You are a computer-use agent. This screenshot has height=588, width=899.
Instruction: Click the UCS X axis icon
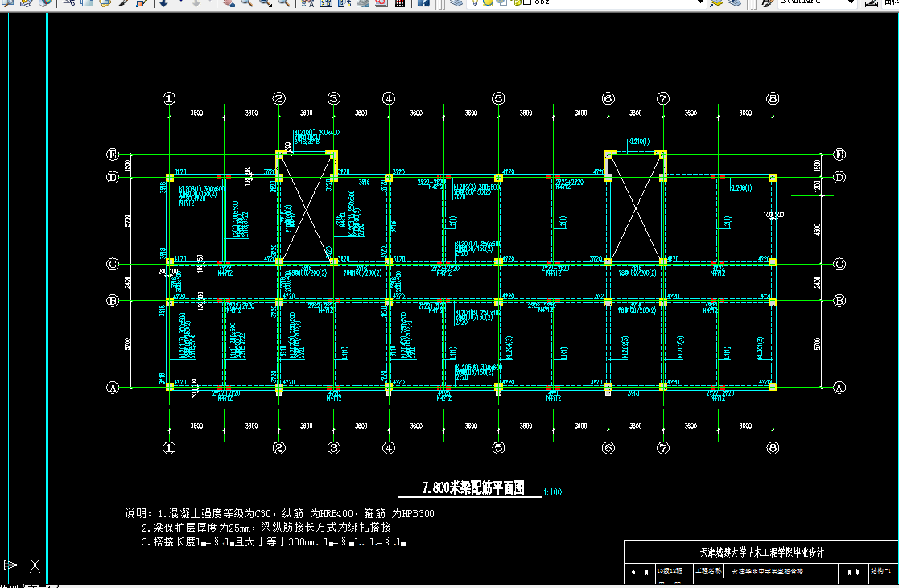[35, 565]
